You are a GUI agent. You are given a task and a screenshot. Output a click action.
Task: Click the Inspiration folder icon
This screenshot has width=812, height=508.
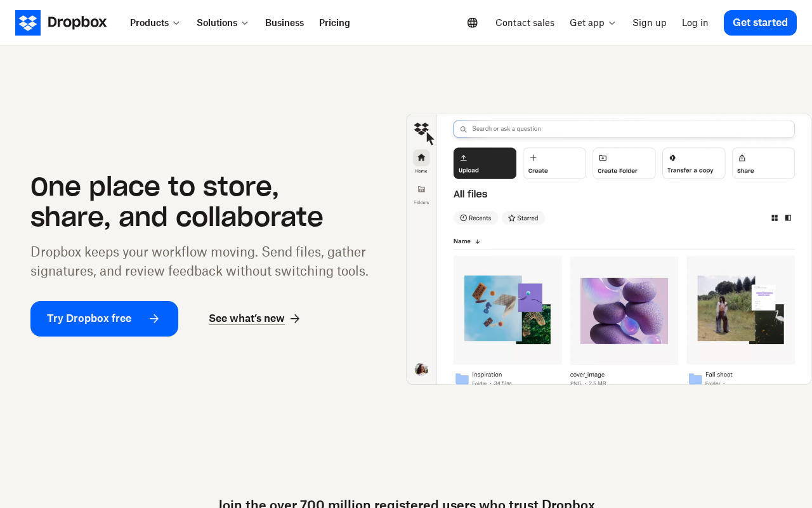462,379
